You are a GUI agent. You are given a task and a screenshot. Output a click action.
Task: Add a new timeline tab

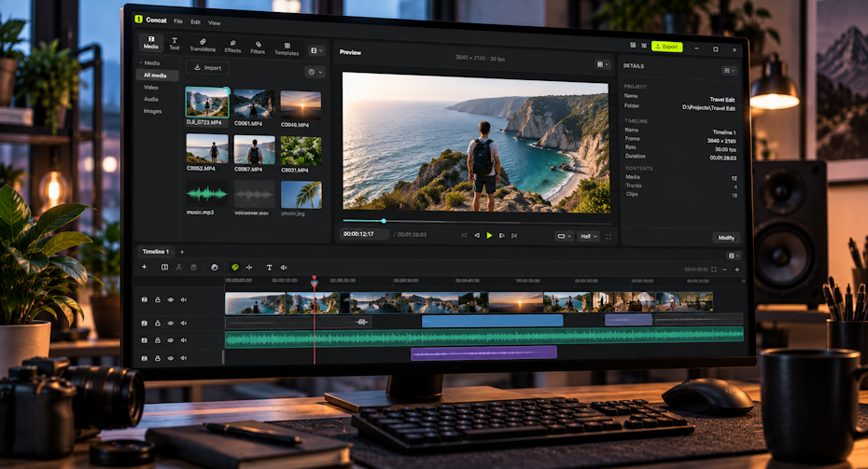(x=182, y=252)
